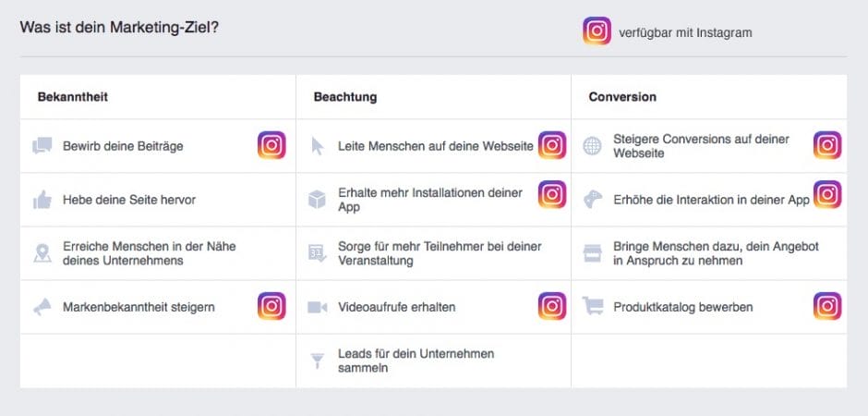Click the funnel icon for Leads sammeln

point(318,361)
